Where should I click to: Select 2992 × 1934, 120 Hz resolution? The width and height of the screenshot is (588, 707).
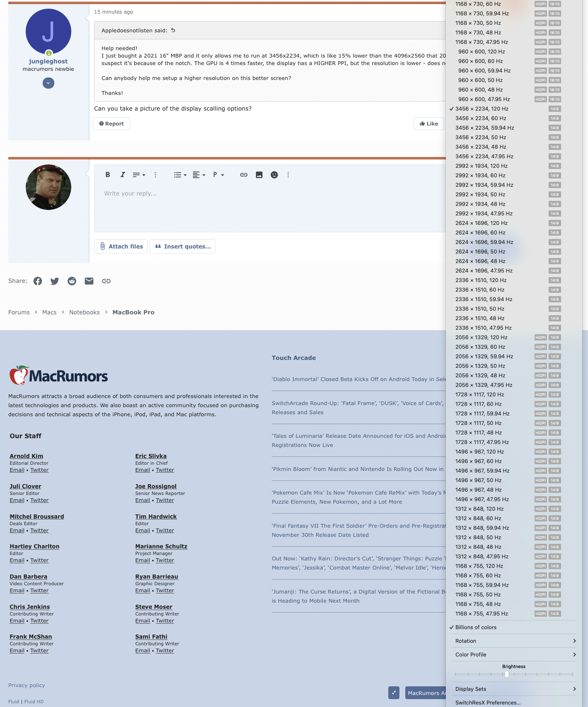514,166
